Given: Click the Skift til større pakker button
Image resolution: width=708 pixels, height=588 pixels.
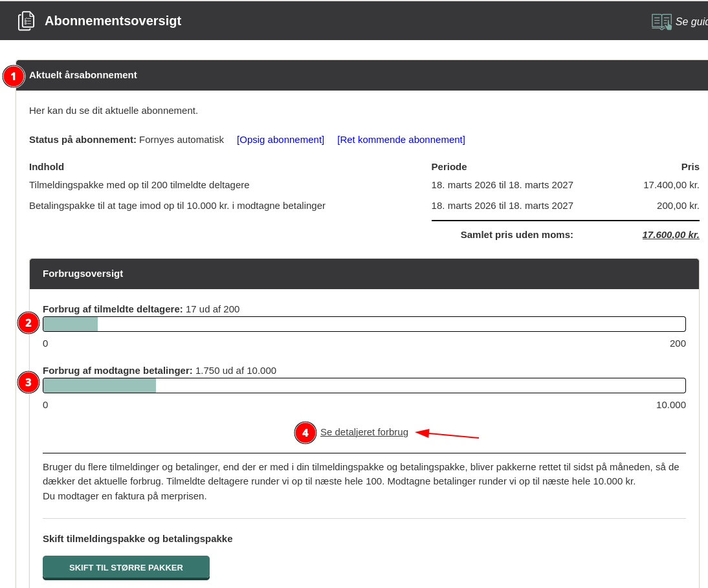Looking at the screenshot, I should (x=126, y=568).
